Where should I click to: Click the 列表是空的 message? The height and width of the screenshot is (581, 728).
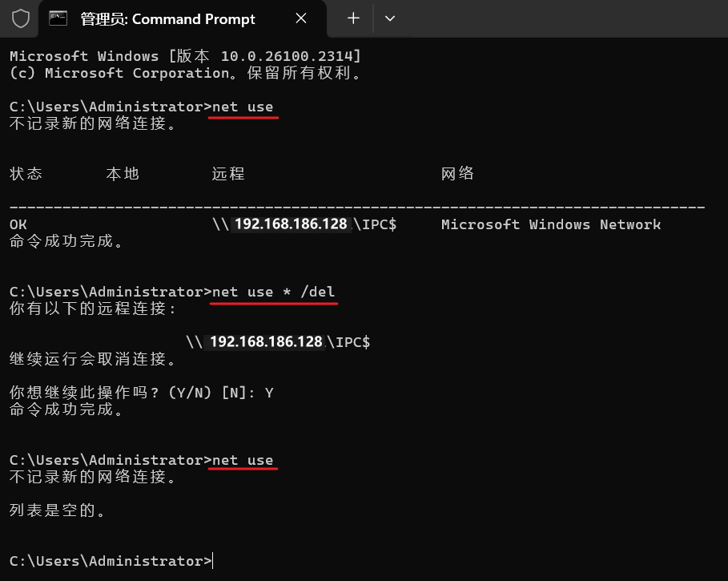point(58,510)
